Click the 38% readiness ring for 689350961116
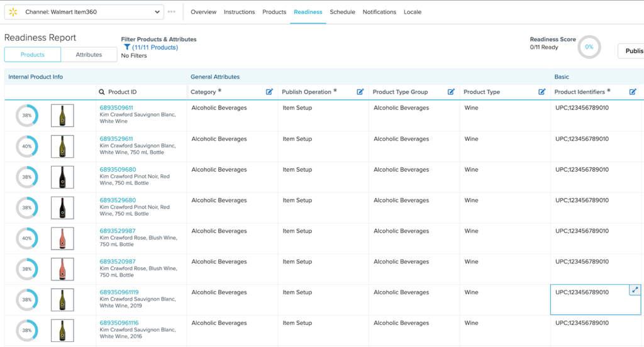 click(x=26, y=330)
